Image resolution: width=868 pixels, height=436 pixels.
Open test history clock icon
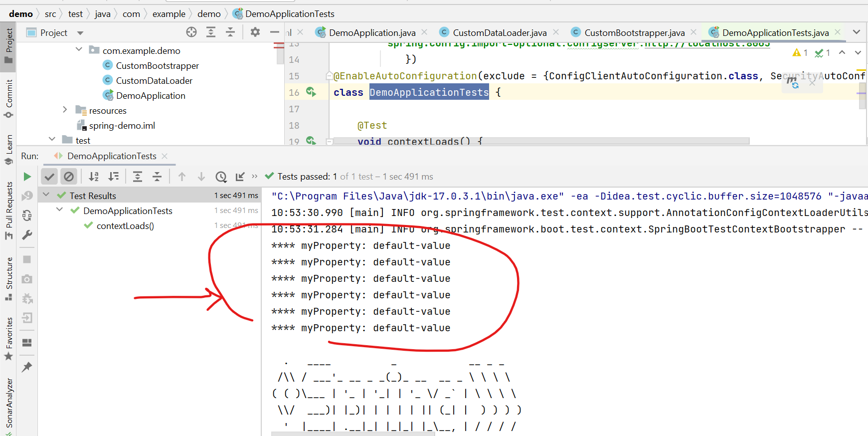click(x=221, y=177)
